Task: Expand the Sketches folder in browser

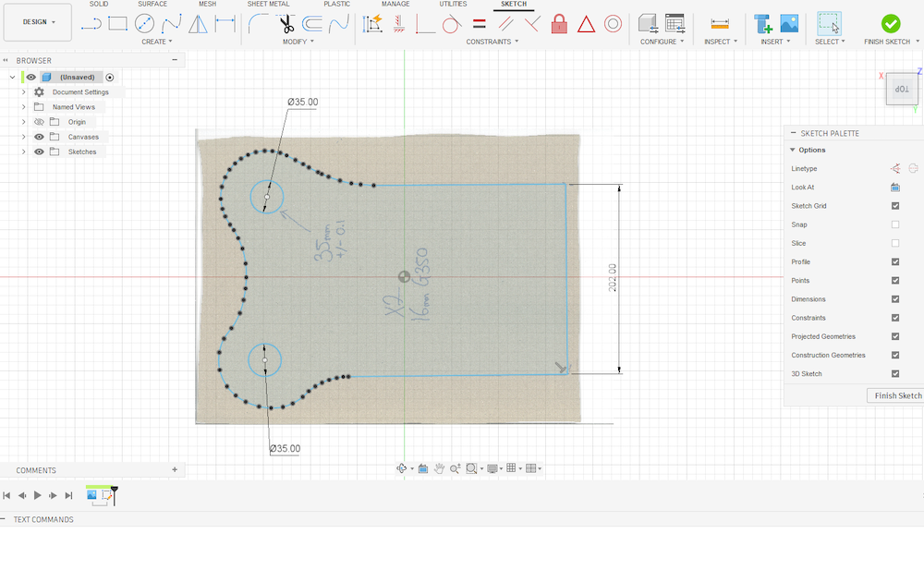Action: (23, 152)
